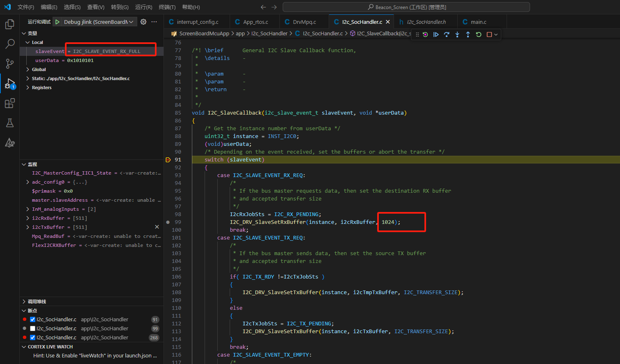Expand i2cRxBuffer watch entry
The height and width of the screenshot is (364, 620).
point(28,218)
